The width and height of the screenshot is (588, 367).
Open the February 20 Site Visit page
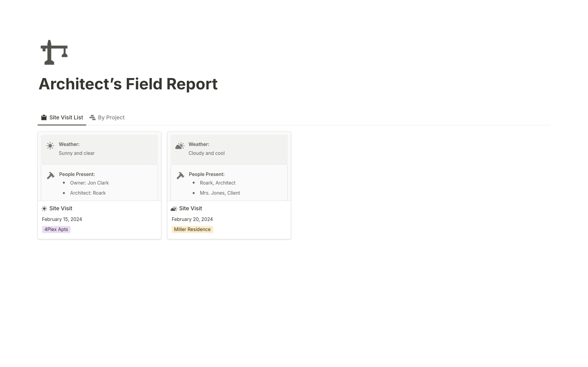[190, 208]
